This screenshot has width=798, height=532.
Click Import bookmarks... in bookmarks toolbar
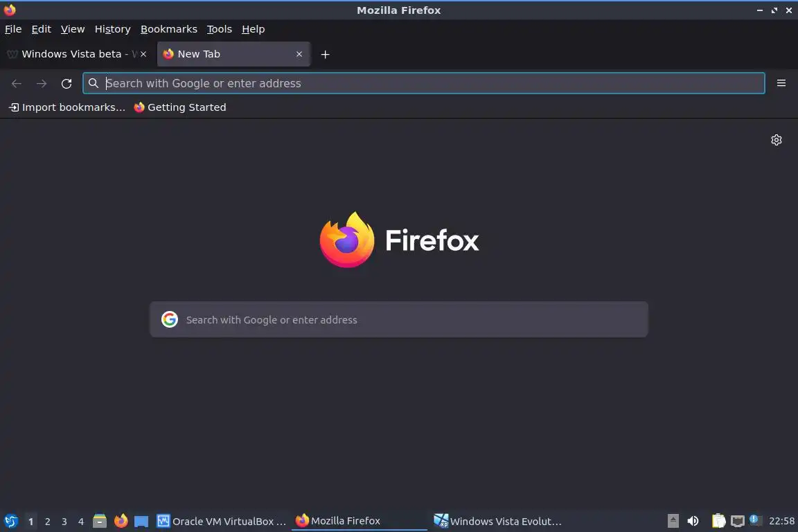[67, 107]
